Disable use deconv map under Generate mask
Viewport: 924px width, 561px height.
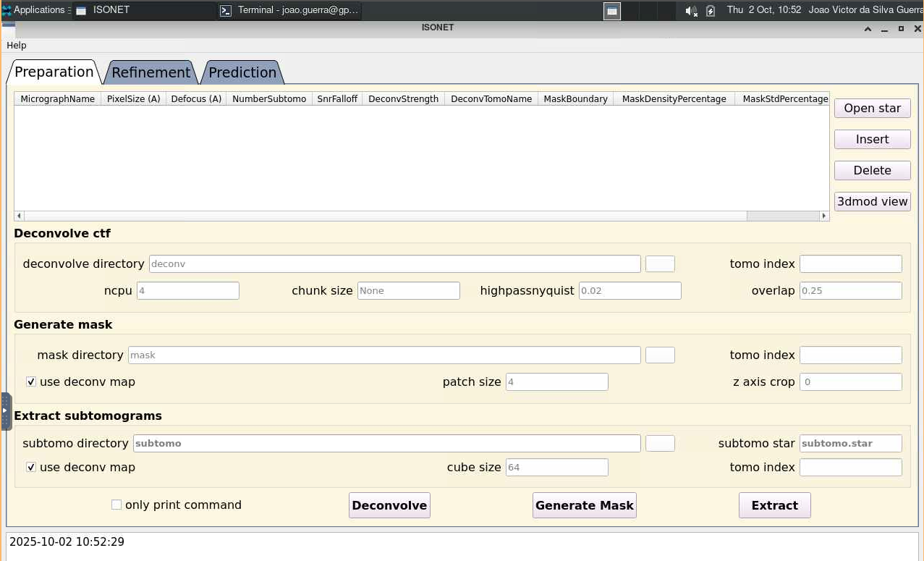click(30, 381)
